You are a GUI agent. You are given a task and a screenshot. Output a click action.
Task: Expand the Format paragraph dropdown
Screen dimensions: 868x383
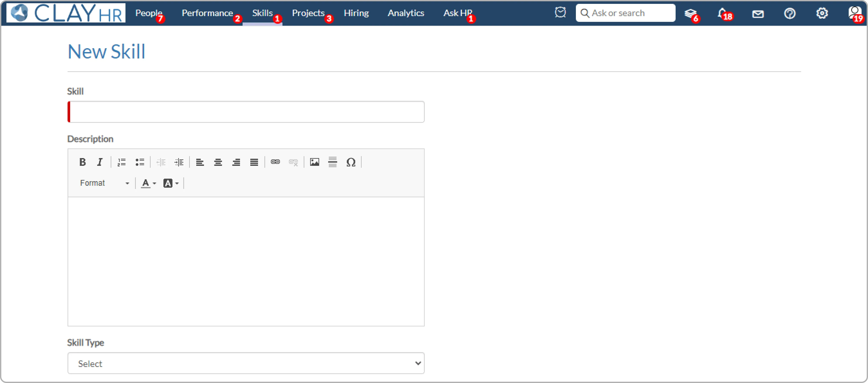104,183
